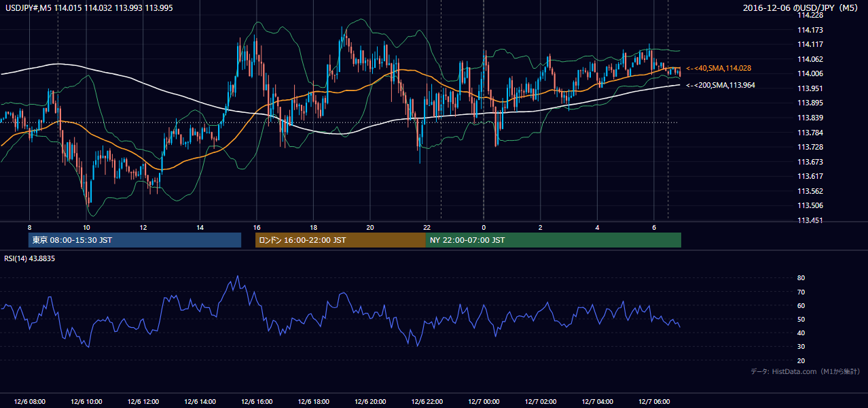
Task: Click price axis label 114.062
Action: (x=810, y=59)
